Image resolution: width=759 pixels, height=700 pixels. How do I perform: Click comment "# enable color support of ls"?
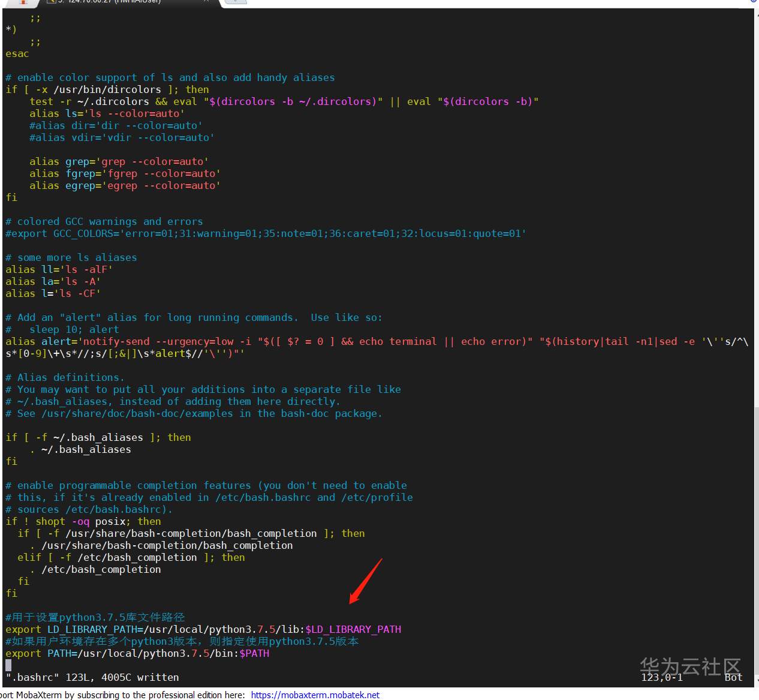170,77
